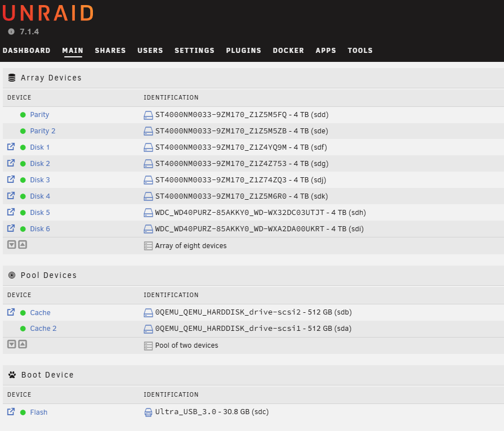Open the Disk 6 settings link
This screenshot has height=431, width=504.
40,229
